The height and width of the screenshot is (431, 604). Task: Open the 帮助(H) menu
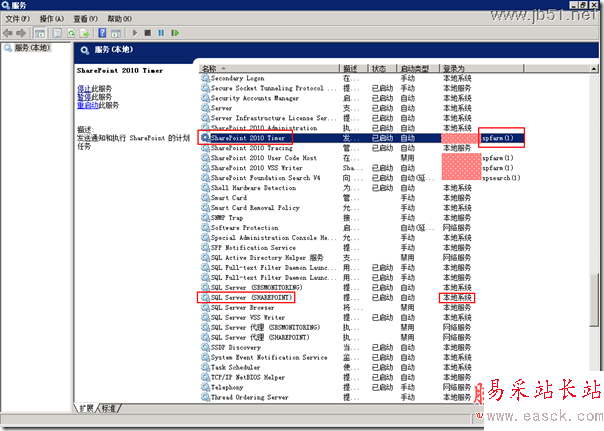click(119, 18)
